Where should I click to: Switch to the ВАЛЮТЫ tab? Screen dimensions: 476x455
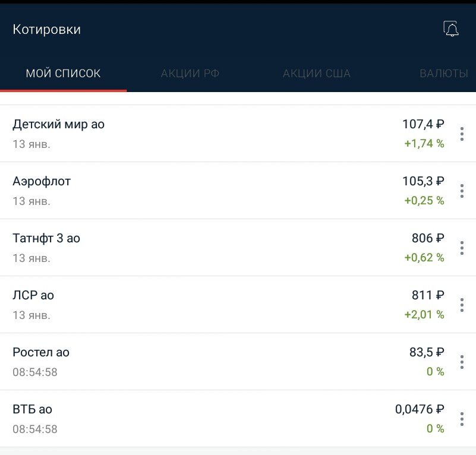tap(444, 74)
